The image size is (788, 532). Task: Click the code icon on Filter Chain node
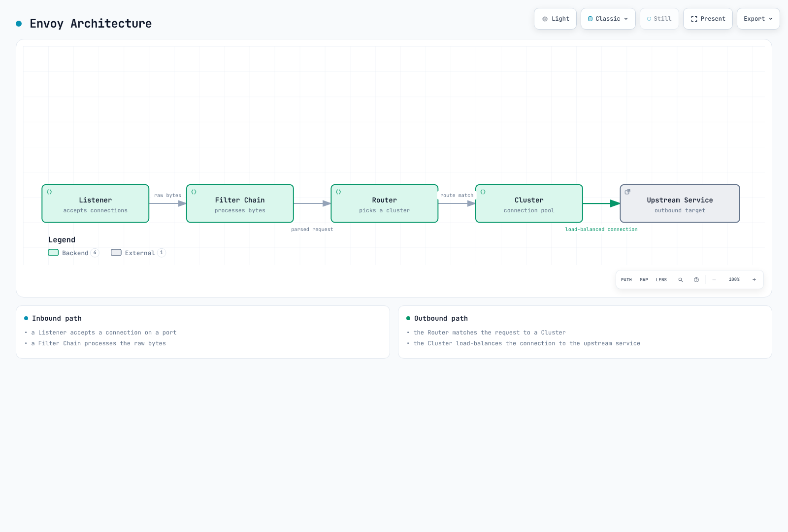point(194,192)
